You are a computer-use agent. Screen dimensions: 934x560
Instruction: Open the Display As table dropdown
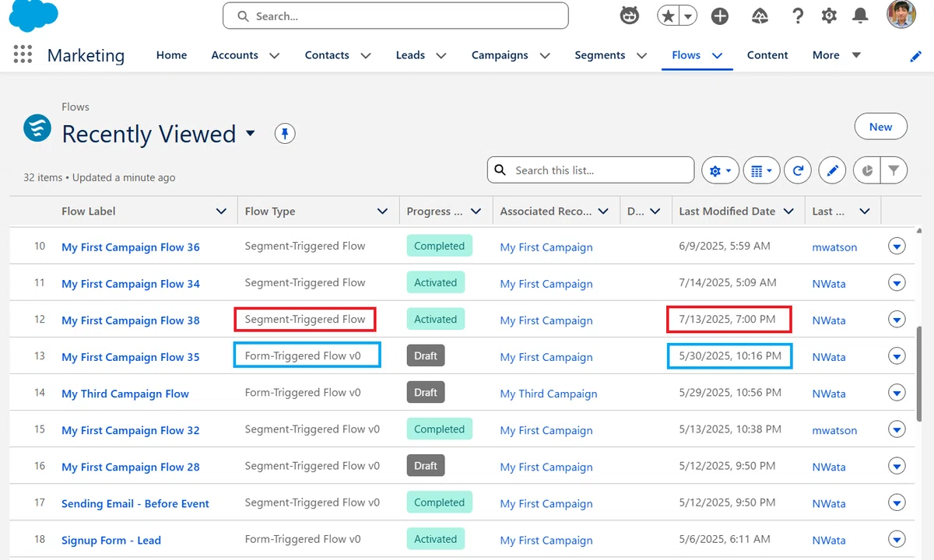click(762, 170)
